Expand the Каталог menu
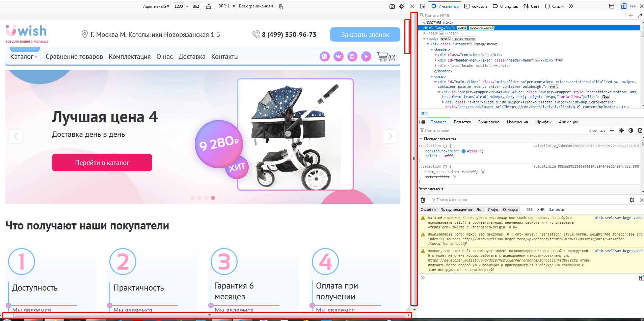Viewport: 644px width, 321px height. click(24, 56)
